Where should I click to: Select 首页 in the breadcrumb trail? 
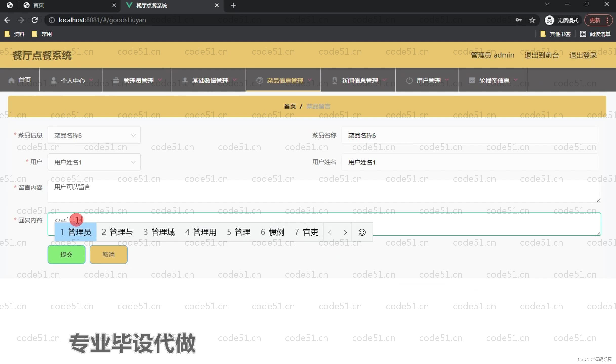tap(290, 106)
